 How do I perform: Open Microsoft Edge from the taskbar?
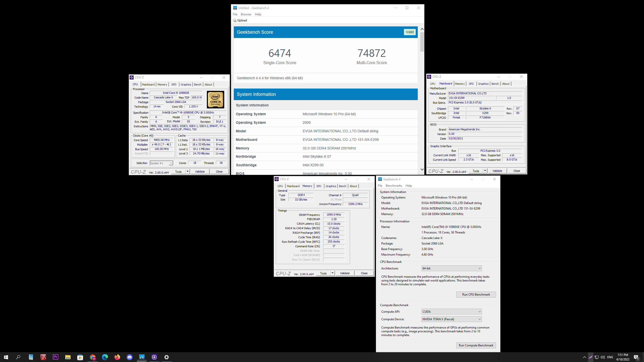pos(105,357)
